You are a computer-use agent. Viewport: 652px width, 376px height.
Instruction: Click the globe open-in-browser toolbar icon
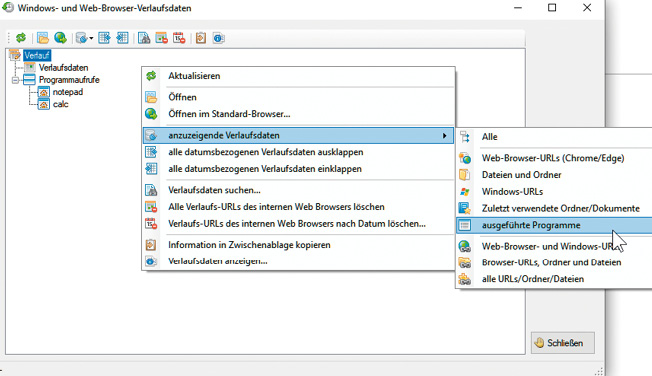tap(60, 38)
